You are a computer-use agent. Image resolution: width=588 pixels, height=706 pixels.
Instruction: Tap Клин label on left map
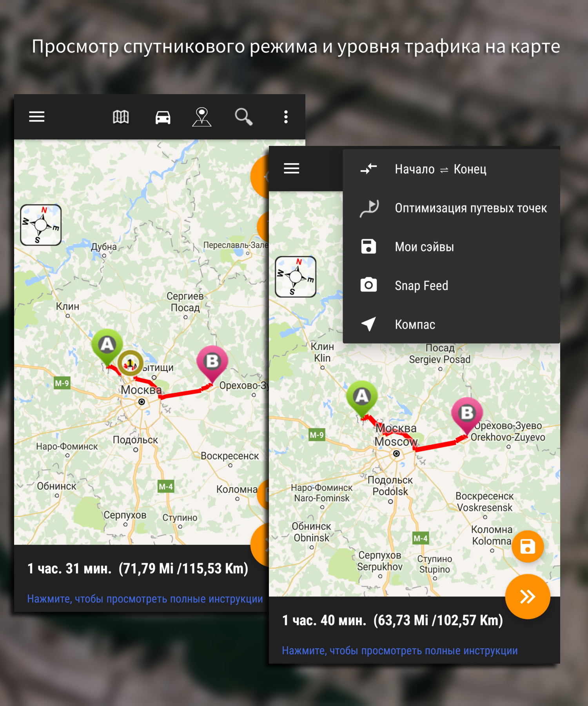(67, 306)
